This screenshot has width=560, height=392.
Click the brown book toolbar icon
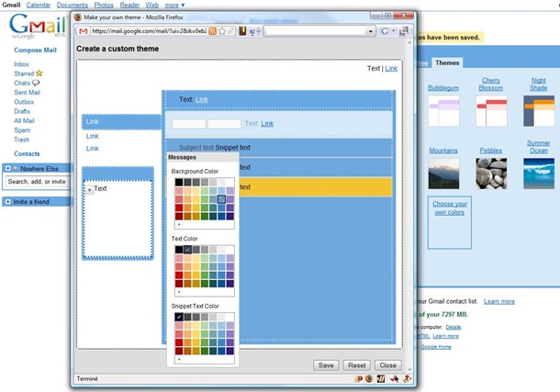click(x=242, y=31)
